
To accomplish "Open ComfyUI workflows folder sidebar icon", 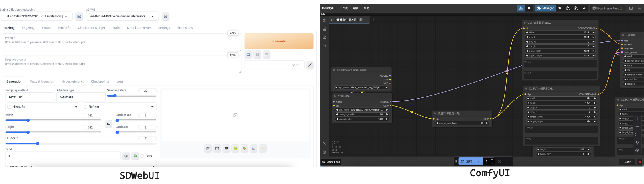I will (x=324, y=46).
